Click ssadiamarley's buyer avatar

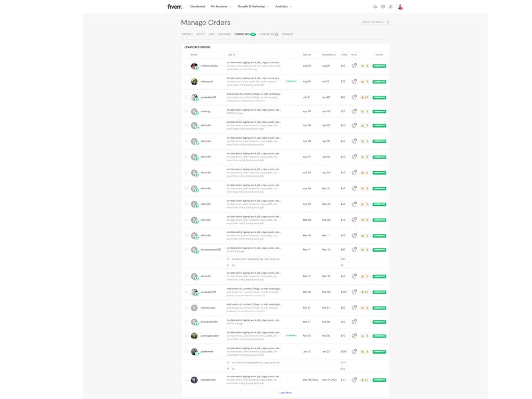click(x=194, y=380)
